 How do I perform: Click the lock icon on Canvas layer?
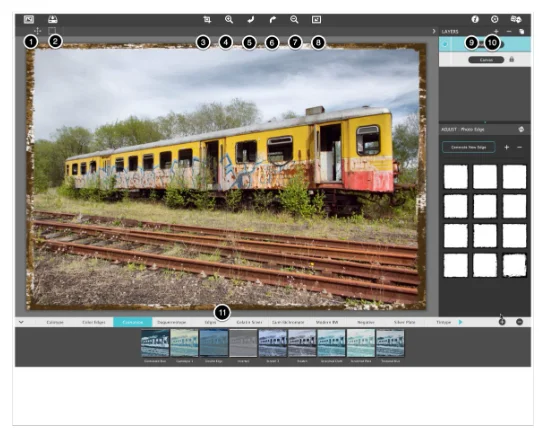[512, 59]
